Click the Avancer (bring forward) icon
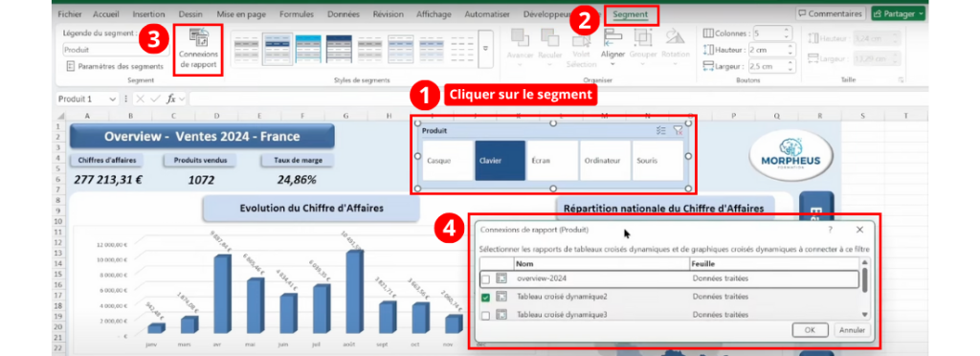Screen dimensions: 980x356 tap(520, 38)
